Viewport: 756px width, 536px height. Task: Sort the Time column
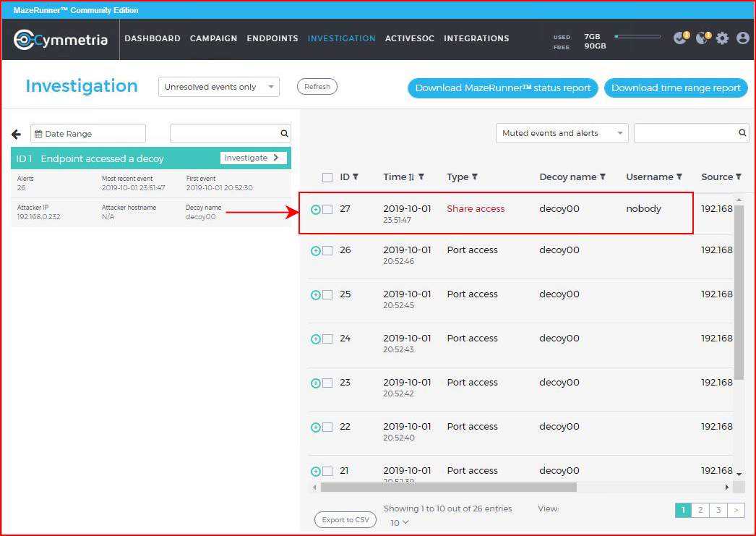pyautogui.click(x=411, y=177)
